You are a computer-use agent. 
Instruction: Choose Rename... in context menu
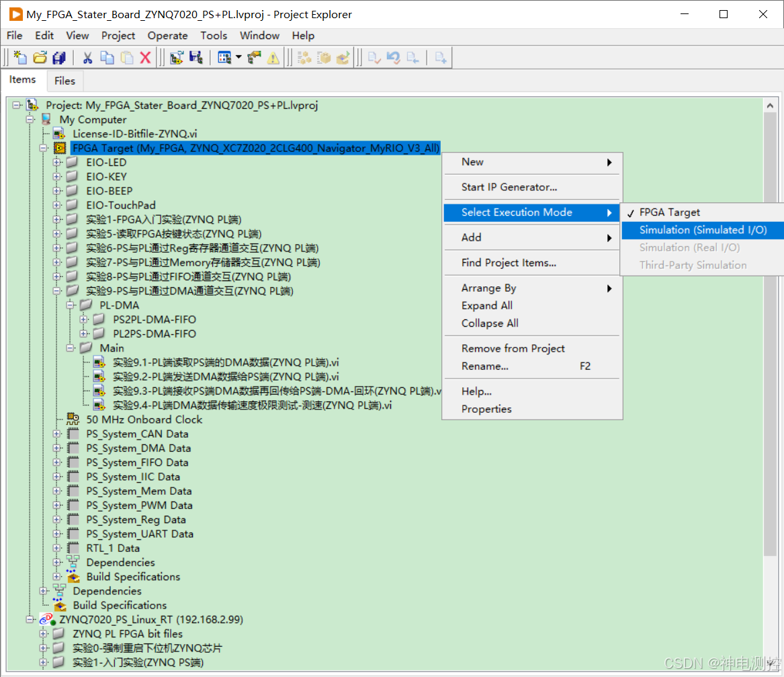[x=532, y=366]
